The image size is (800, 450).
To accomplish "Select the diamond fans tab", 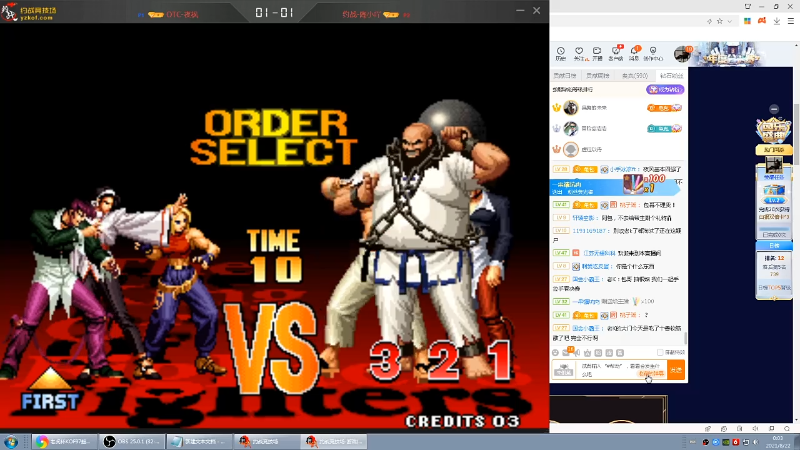I will [x=671, y=76].
